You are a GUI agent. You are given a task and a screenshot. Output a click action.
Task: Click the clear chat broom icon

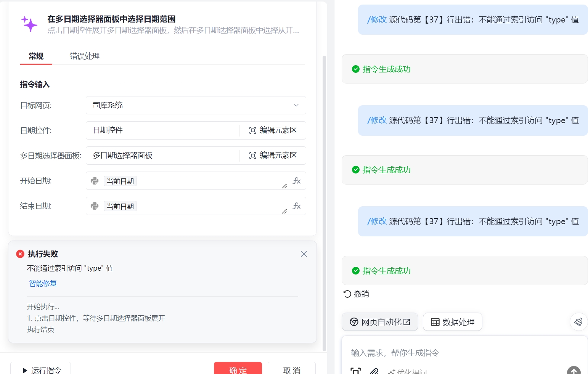[578, 322]
